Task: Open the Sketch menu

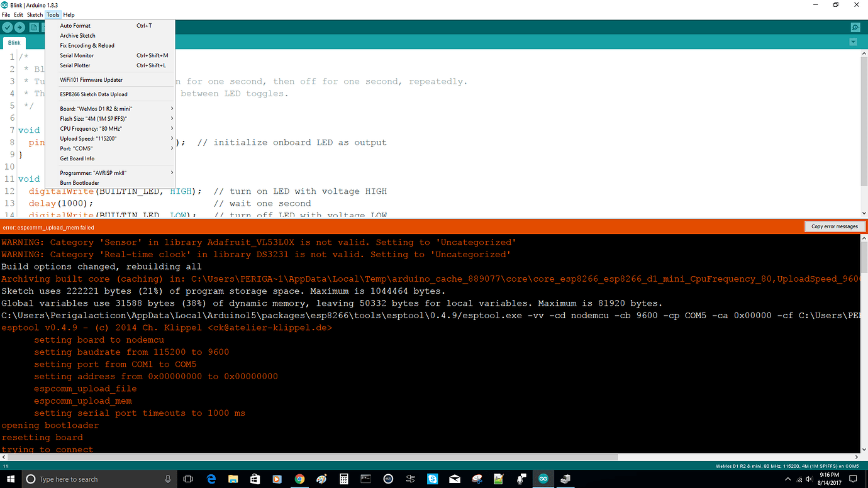Action: tap(35, 14)
